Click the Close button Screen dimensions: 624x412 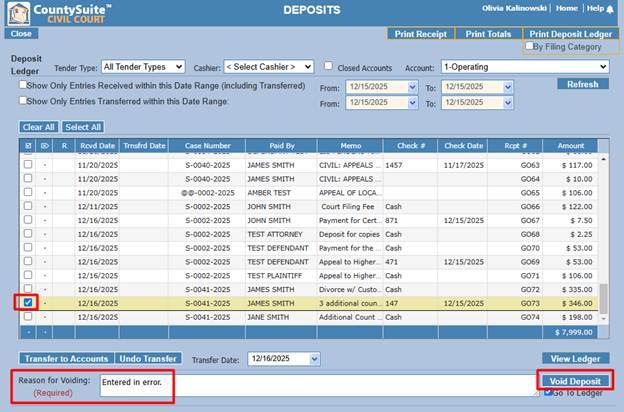pyautogui.click(x=21, y=34)
